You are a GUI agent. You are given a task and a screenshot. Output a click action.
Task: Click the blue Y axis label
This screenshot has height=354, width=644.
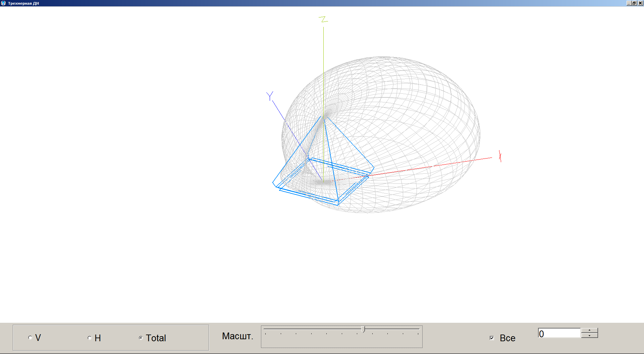[270, 96]
